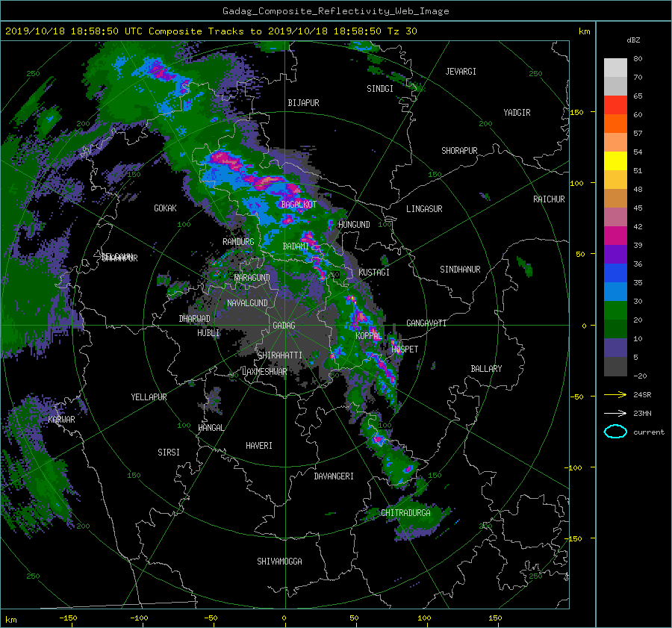Select the red 65 dBZ color swatch
The image size is (672, 628).
click(x=615, y=105)
